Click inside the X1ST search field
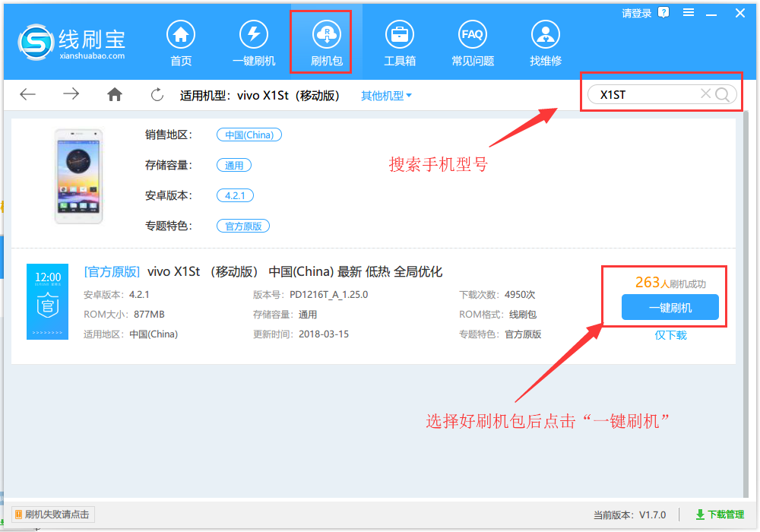The image size is (760, 532). tap(642, 95)
